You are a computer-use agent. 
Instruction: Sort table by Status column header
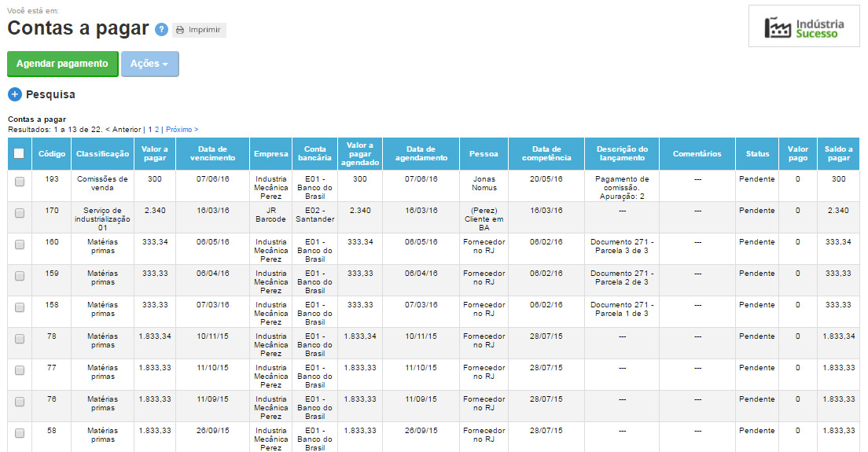[757, 154]
